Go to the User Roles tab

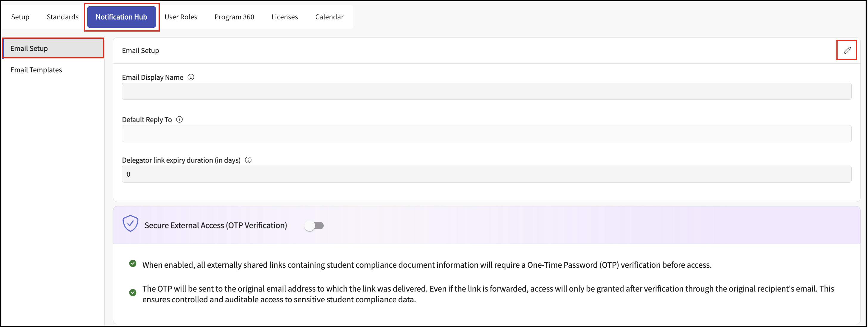181,17
